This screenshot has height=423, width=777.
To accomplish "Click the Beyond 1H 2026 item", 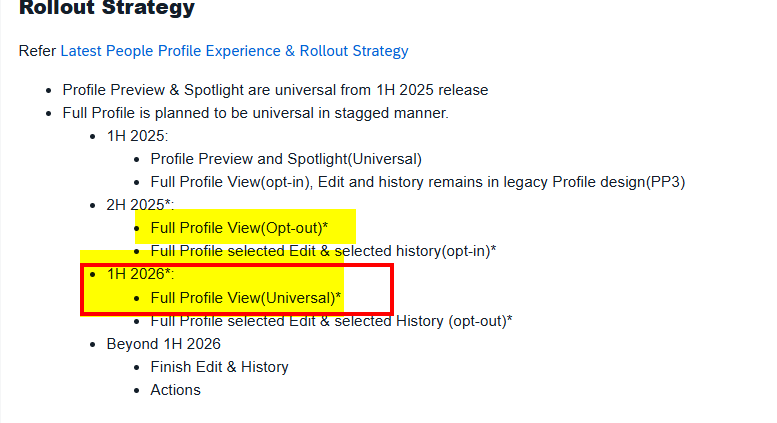I will pos(163,344).
